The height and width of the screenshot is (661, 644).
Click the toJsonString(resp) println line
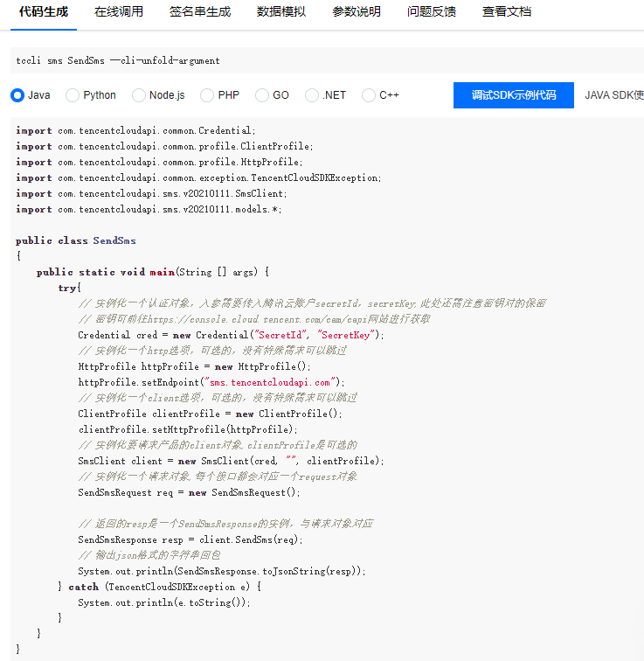pos(222,571)
